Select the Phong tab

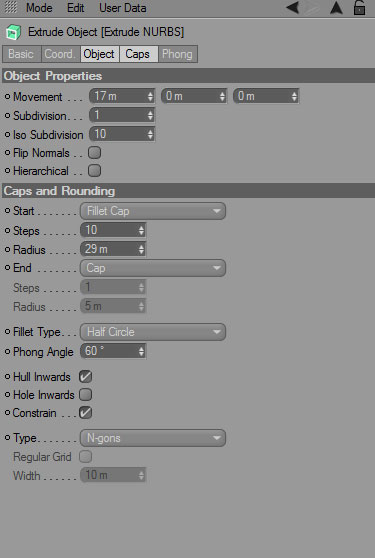coord(178,54)
